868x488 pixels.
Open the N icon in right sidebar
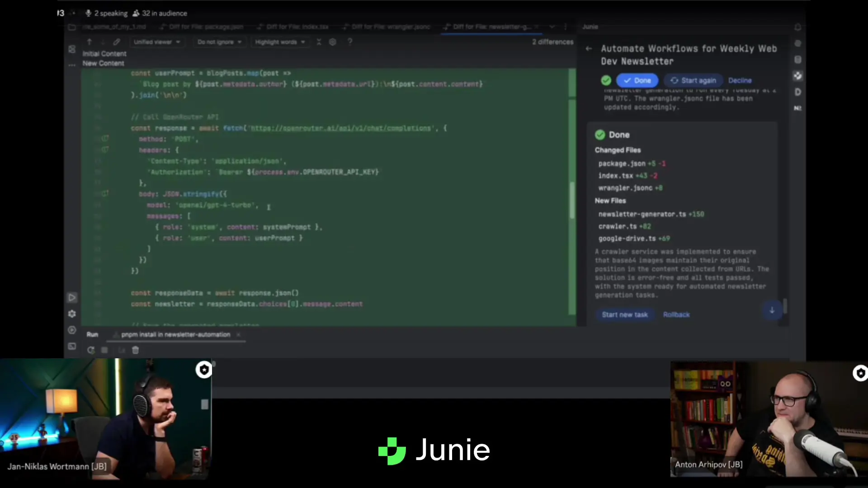(798, 108)
